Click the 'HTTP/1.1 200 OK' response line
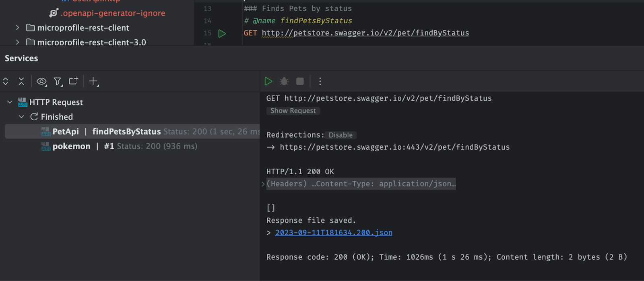Screen dimensions: 644x281 [x=300, y=171]
